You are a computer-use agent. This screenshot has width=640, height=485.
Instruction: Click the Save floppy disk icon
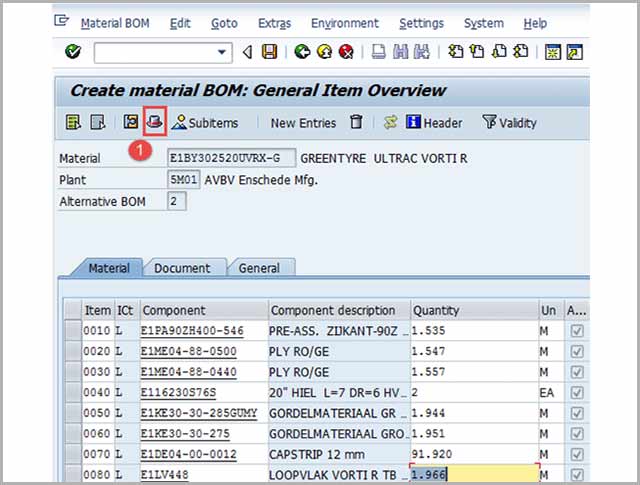pos(269,52)
